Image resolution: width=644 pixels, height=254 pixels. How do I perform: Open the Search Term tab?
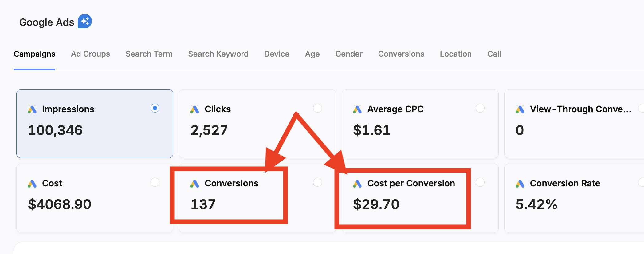tap(149, 54)
